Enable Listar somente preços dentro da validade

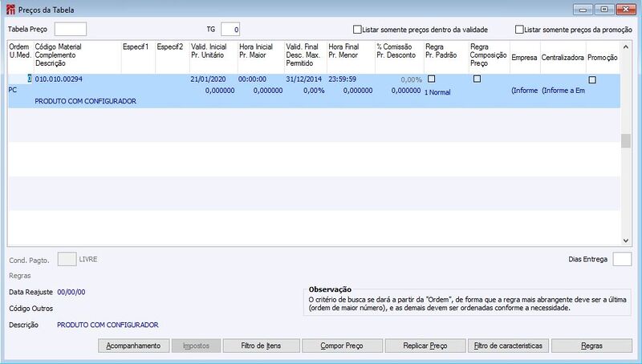(357, 30)
